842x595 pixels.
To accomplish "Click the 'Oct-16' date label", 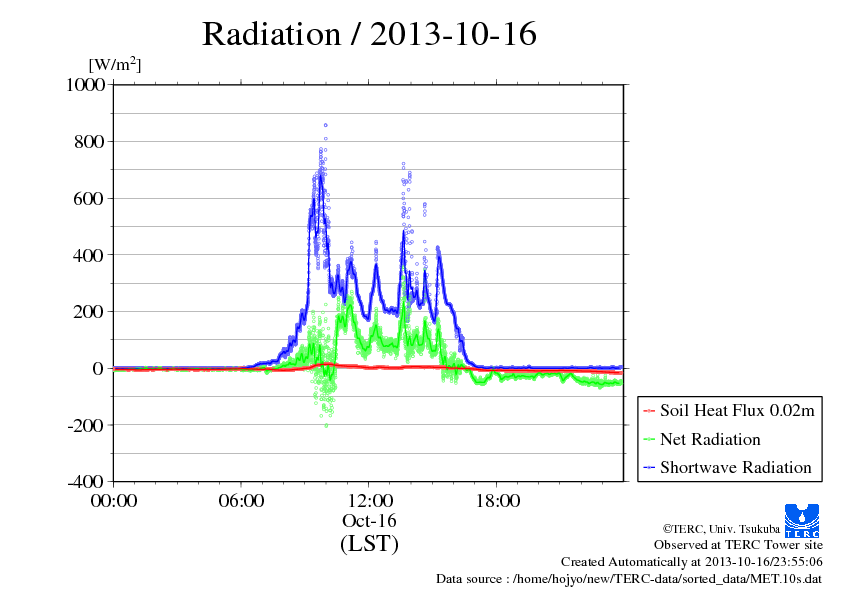I will tap(369, 521).
